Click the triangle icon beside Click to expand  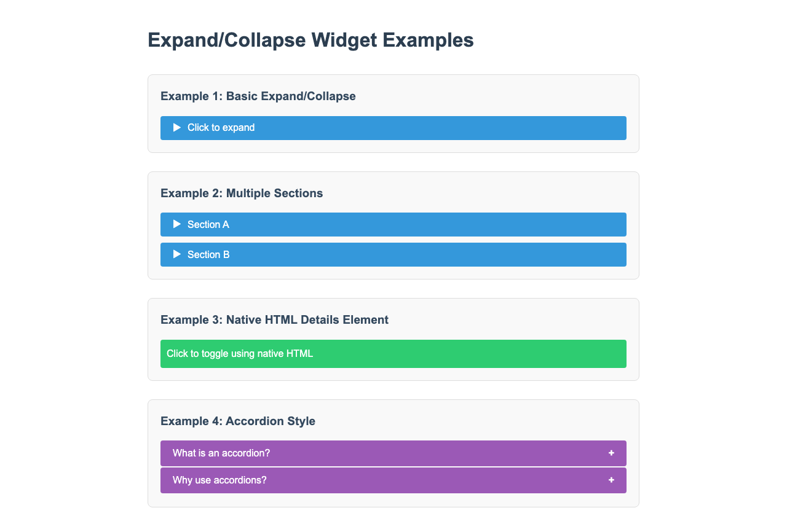(x=177, y=128)
